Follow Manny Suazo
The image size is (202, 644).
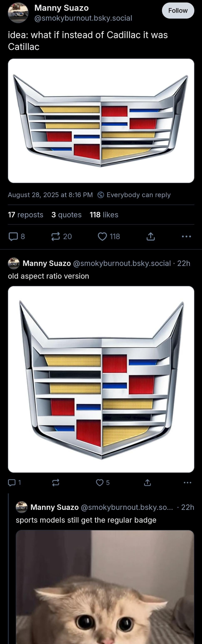click(x=178, y=10)
